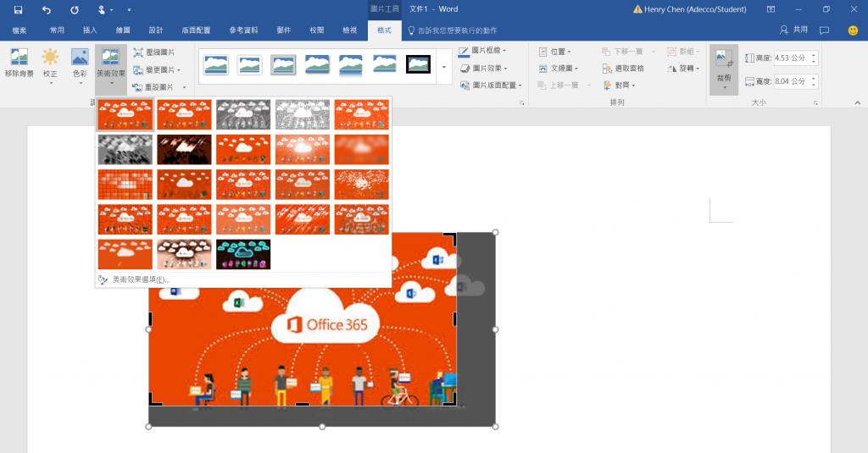868x453 pixels.
Task: Apply the Blur artistic effect thumbnail
Action: pos(361,149)
